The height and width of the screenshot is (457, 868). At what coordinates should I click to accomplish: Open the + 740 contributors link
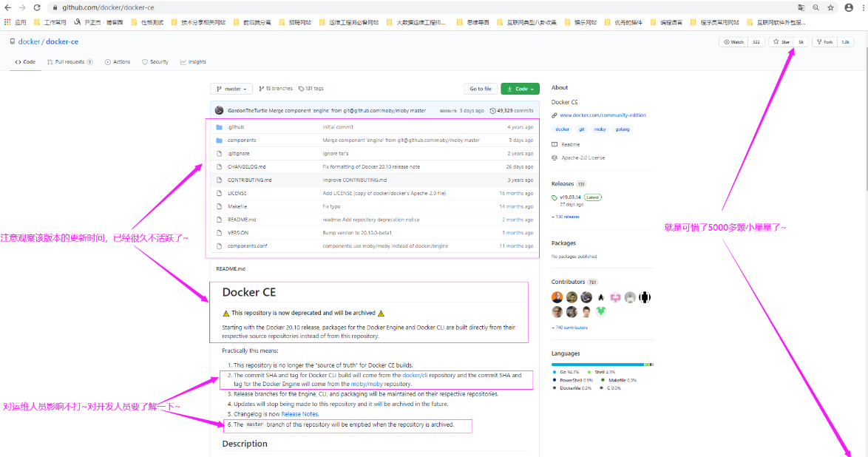(569, 328)
